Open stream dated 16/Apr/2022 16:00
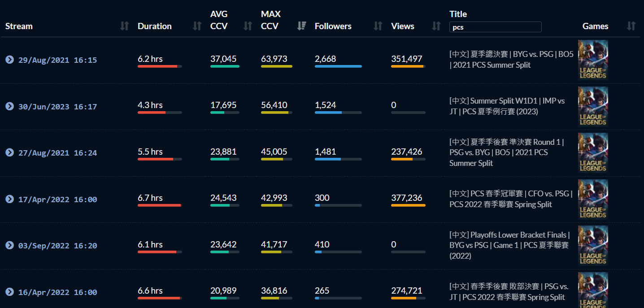 [57, 292]
